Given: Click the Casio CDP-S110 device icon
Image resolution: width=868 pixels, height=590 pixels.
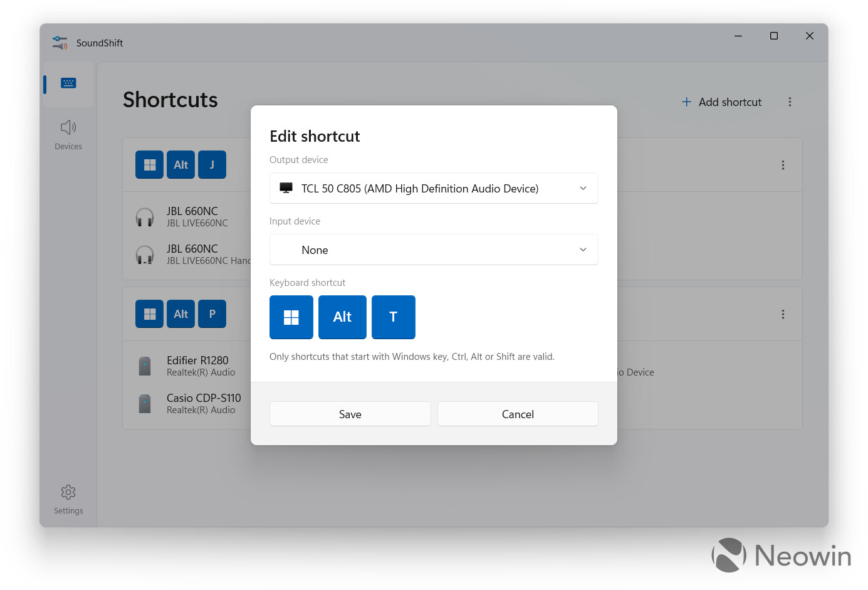Looking at the screenshot, I should [145, 404].
